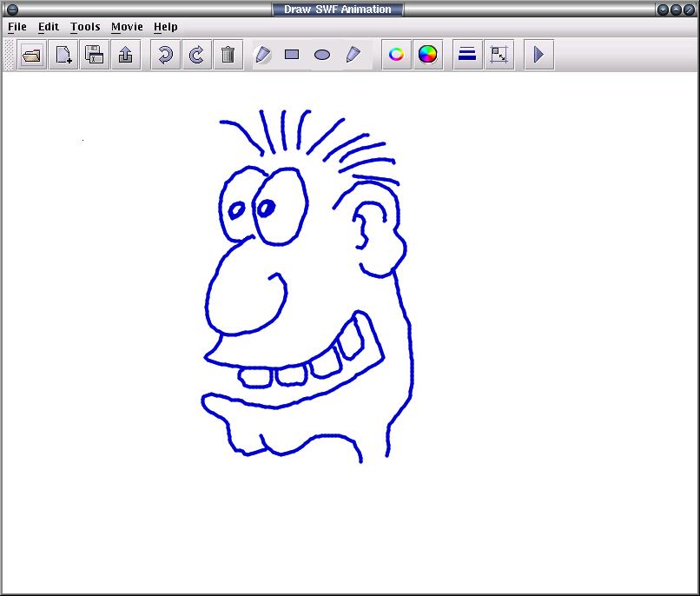700x596 pixels.
Task: Expand the Tools menu
Action: coord(85,27)
